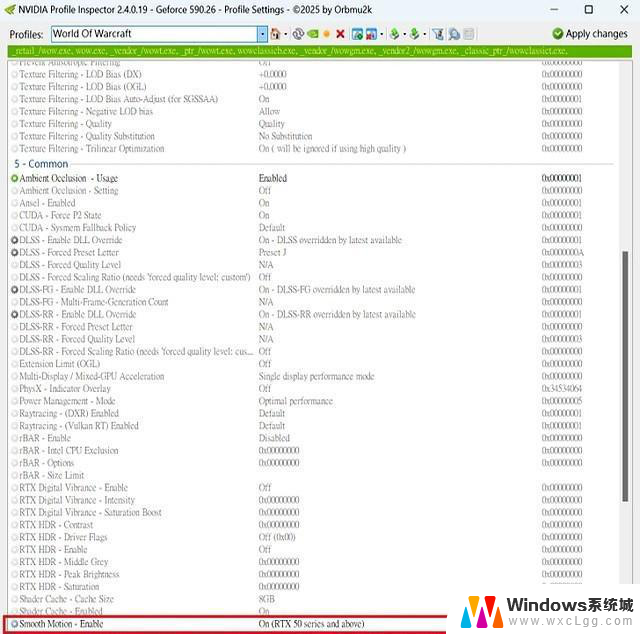Viewport: 640px width, 634px height.
Task: Click 'On (RTX 50 series and above)' value
Action: (311, 624)
